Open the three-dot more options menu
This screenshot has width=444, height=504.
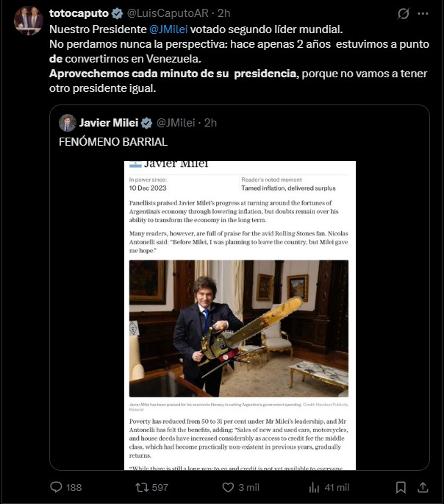(x=423, y=13)
